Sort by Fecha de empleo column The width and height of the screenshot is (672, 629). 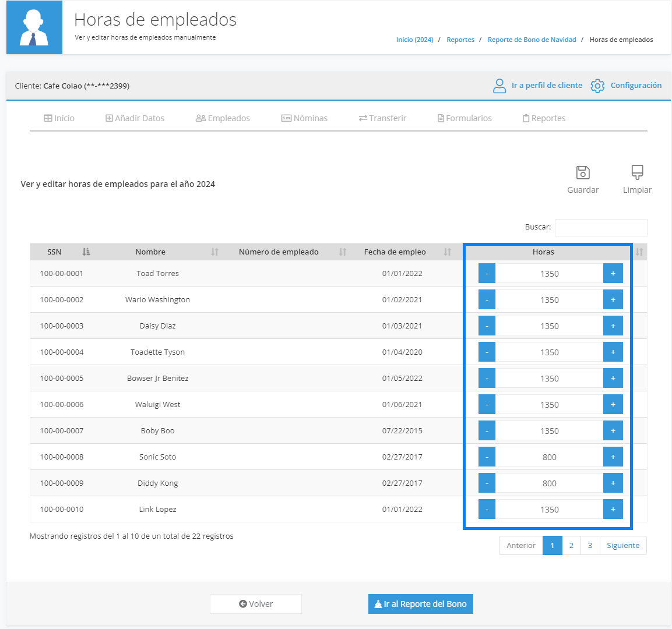pyautogui.click(x=448, y=252)
